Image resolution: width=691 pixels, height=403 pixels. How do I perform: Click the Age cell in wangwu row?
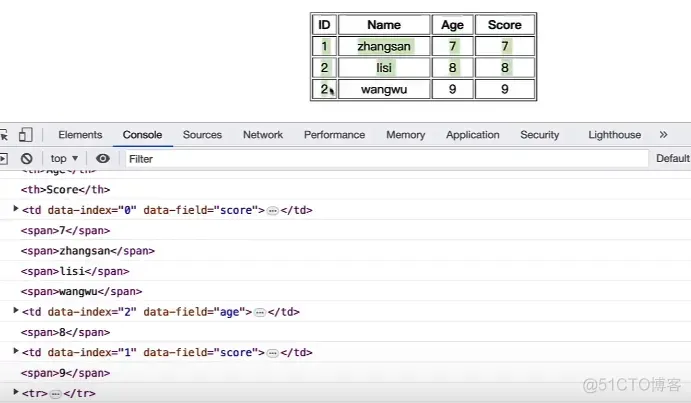453,89
